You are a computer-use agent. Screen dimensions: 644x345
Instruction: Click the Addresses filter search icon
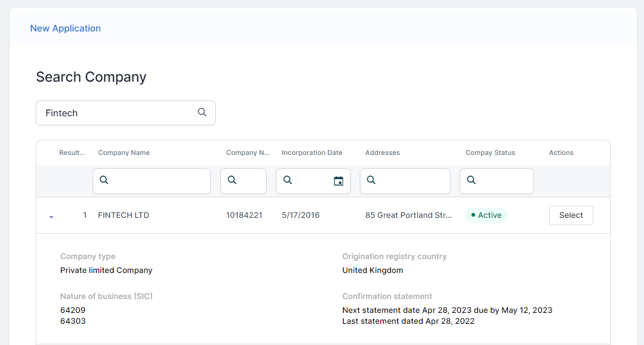tap(371, 180)
